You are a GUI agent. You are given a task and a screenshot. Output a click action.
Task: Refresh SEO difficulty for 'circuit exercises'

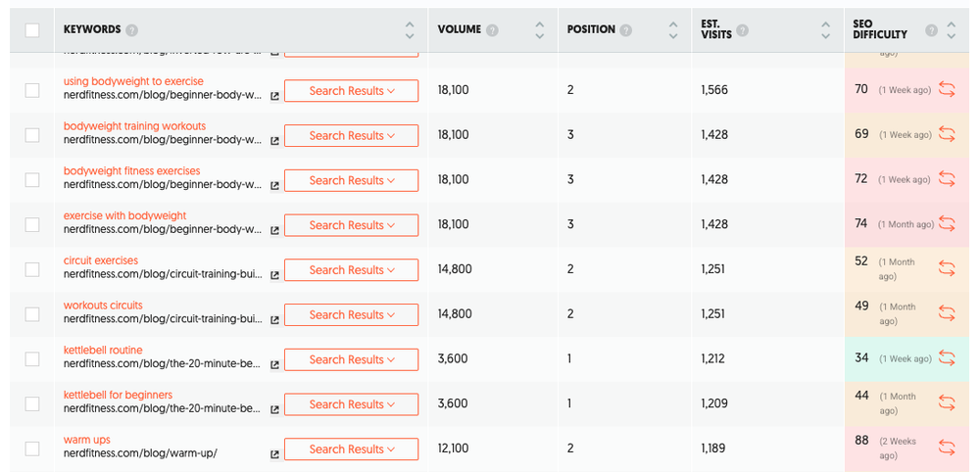[947, 268]
